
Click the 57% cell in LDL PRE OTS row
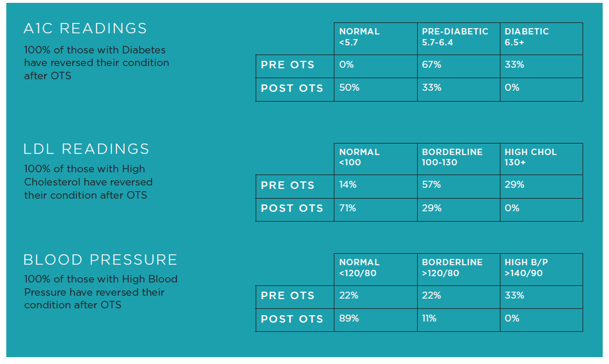coord(431,185)
